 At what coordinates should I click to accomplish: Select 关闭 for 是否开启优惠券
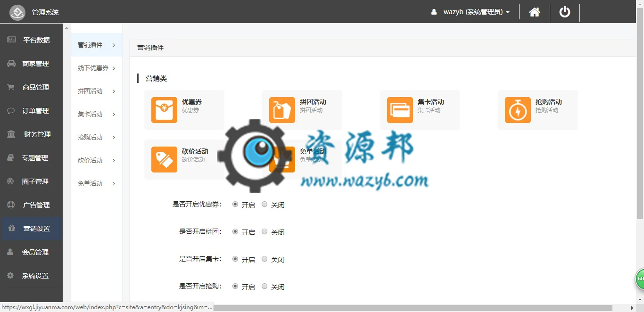(264, 204)
